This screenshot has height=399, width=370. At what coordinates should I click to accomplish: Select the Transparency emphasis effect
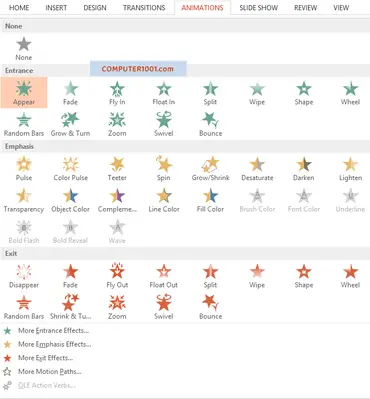point(24,200)
